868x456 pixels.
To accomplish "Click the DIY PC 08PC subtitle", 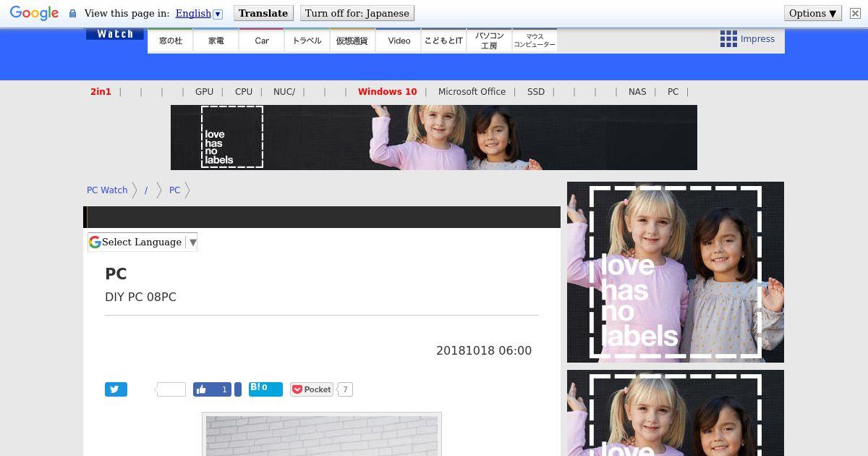I will (x=140, y=297).
